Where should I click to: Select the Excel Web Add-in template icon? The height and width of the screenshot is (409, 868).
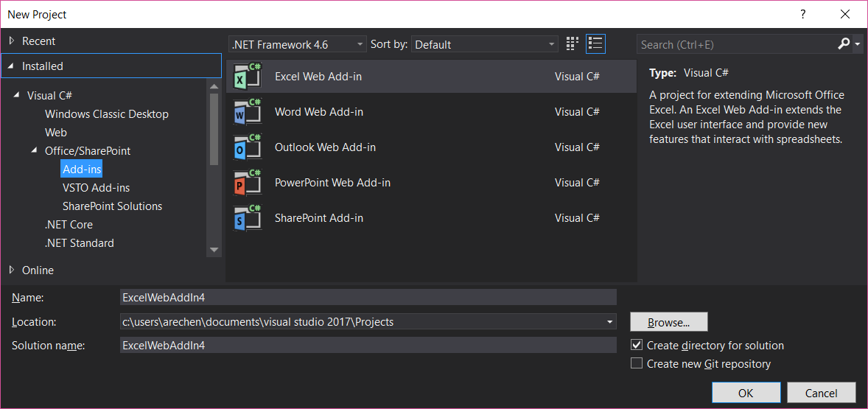click(248, 77)
